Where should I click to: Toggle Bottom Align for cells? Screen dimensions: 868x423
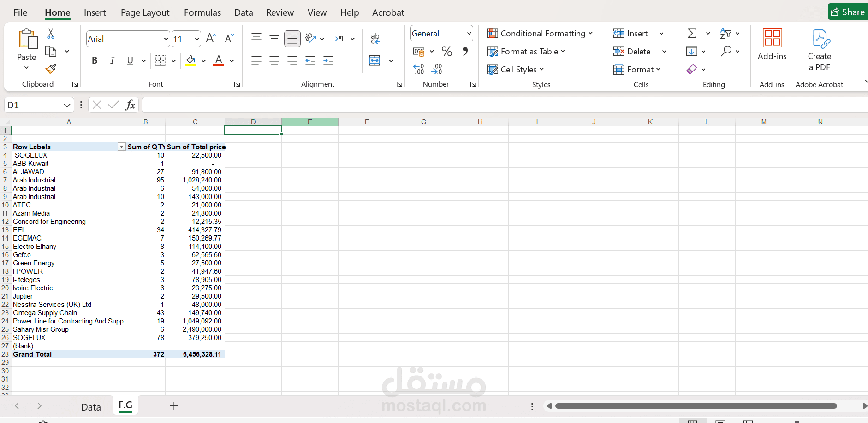[292, 39]
